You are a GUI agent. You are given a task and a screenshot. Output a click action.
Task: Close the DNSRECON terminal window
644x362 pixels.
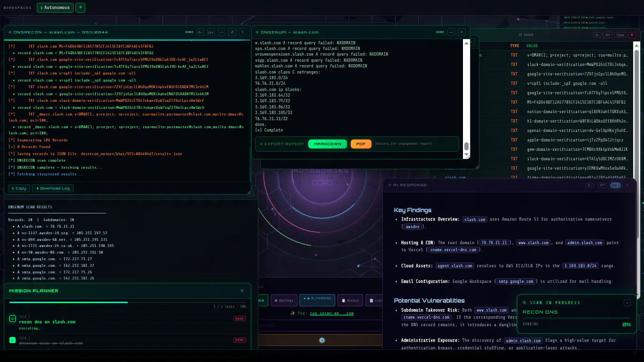242,32
